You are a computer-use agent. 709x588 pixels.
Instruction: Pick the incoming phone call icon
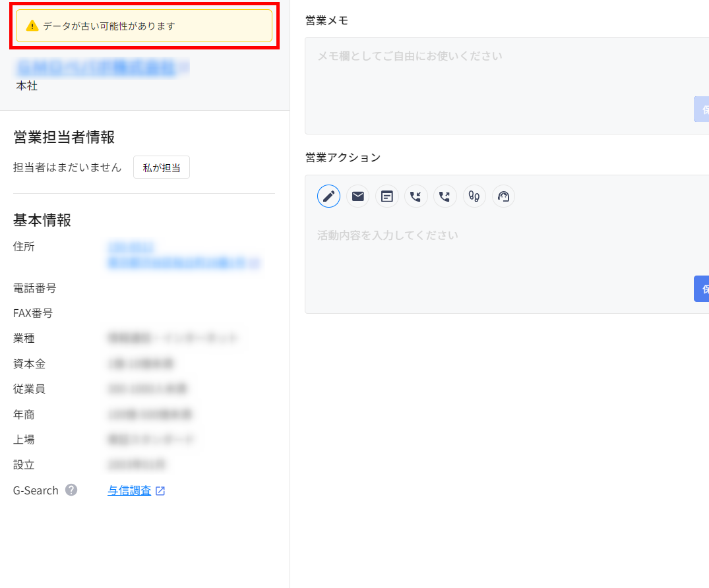click(x=416, y=196)
